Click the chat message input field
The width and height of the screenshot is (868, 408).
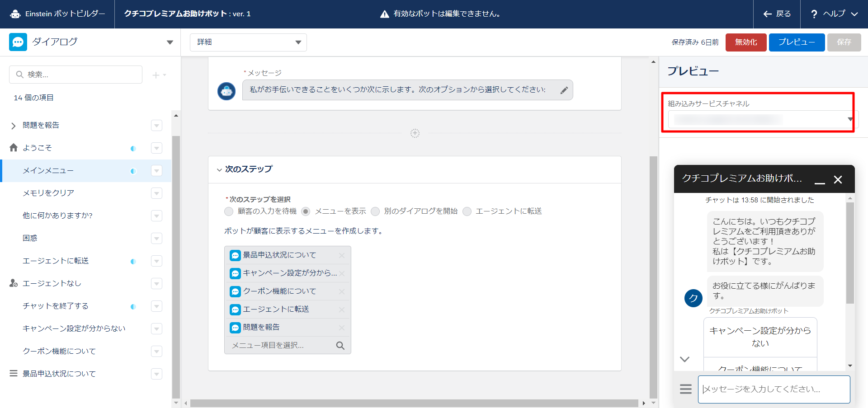point(774,389)
